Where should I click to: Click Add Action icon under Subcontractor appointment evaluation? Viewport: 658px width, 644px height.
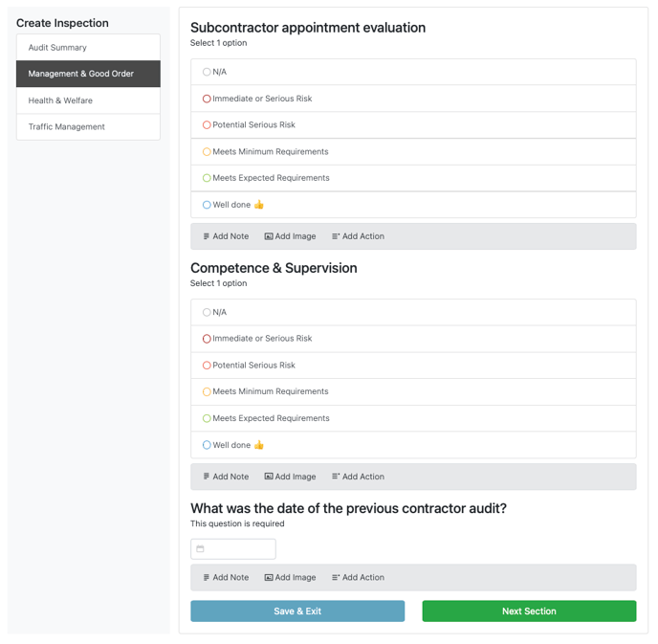click(336, 236)
